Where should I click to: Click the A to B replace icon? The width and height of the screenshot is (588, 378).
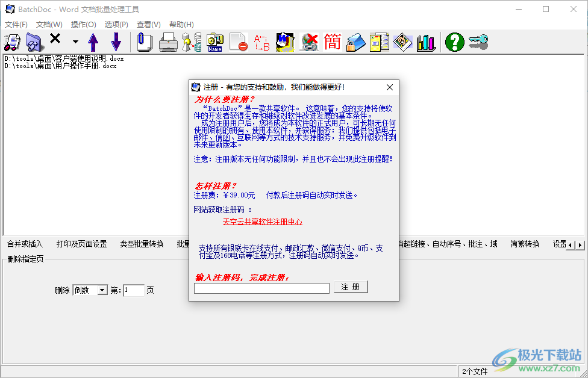(x=261, y=42)
